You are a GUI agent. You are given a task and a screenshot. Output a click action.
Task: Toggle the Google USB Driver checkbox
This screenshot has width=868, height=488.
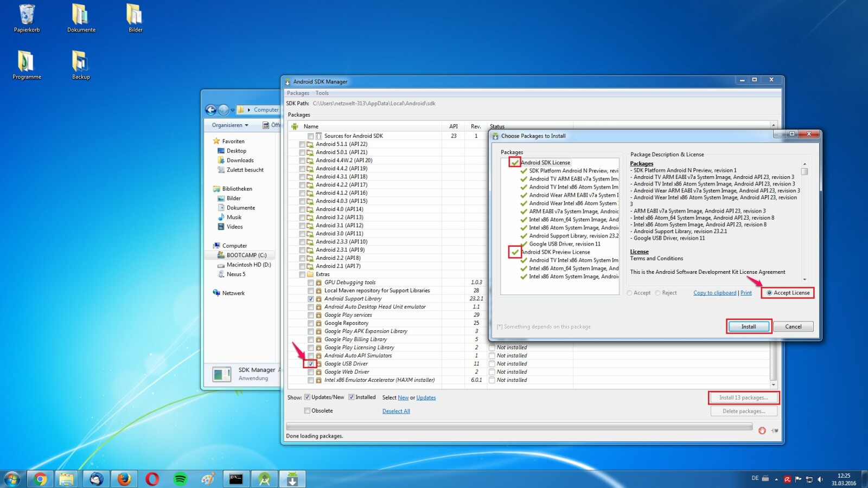(x=311, y=364)
